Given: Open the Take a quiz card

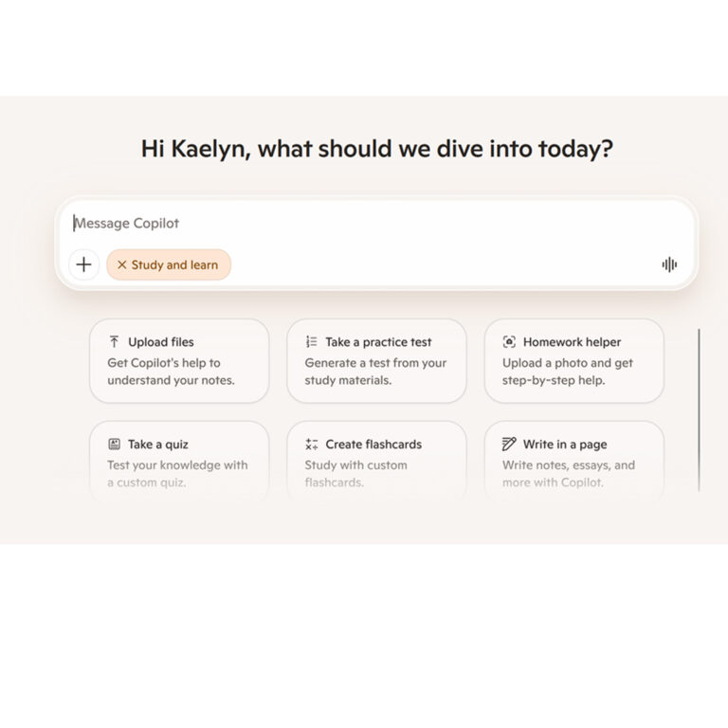Looking at the screenshot, I should click(179, 463).
